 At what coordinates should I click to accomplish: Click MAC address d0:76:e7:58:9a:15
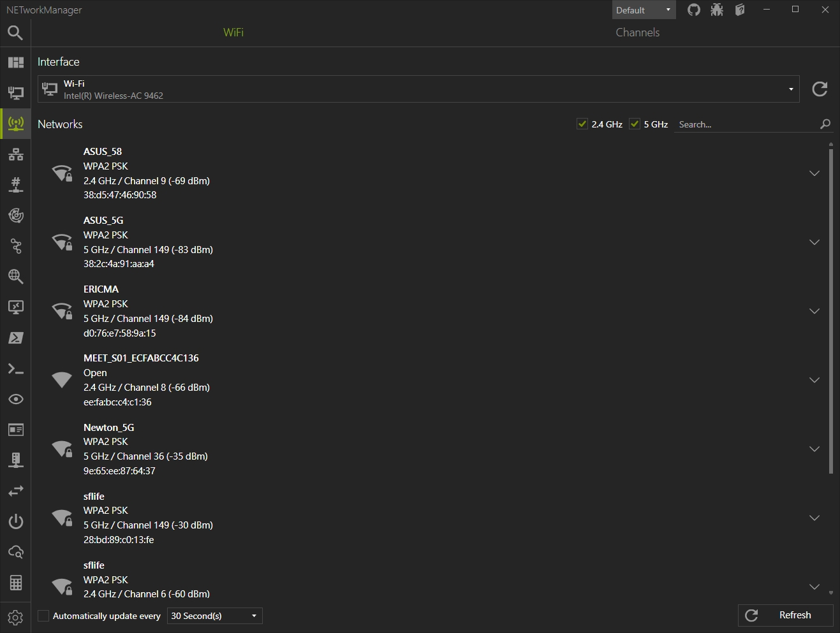point(120,333)
